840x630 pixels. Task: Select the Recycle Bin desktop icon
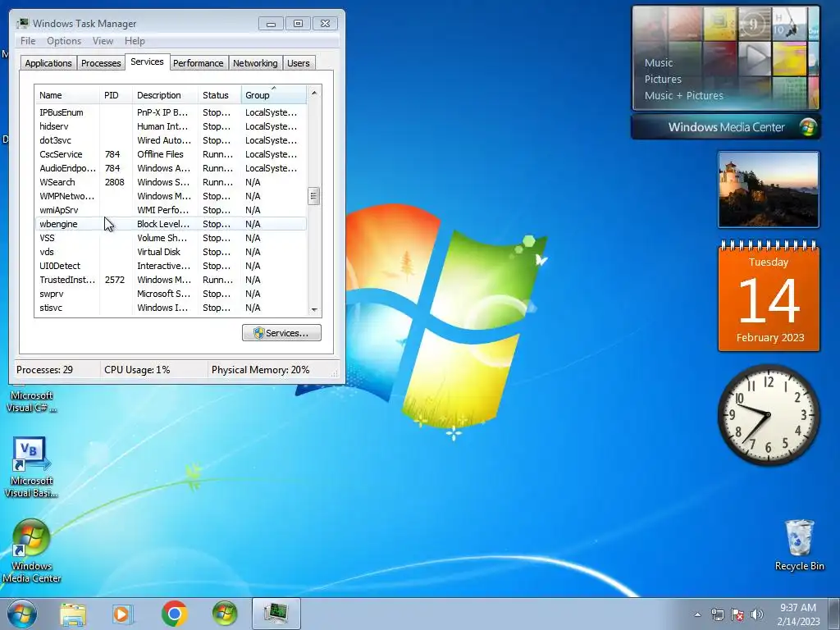point(799,545)
